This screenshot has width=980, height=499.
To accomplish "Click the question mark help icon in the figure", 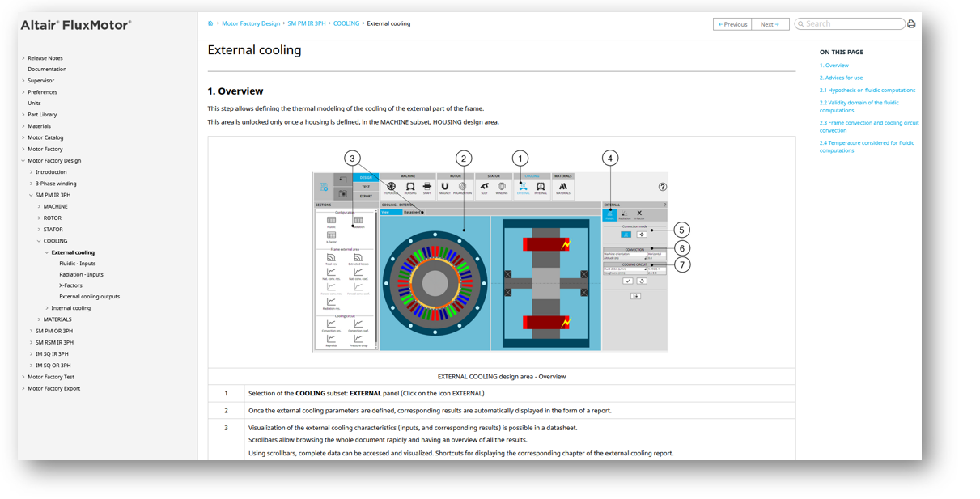I will tap(663, 187).
